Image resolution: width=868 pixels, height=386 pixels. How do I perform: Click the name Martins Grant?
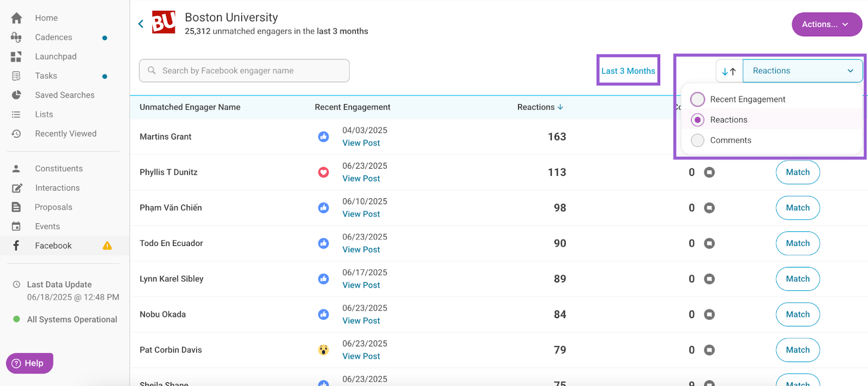tap(165, 137)
